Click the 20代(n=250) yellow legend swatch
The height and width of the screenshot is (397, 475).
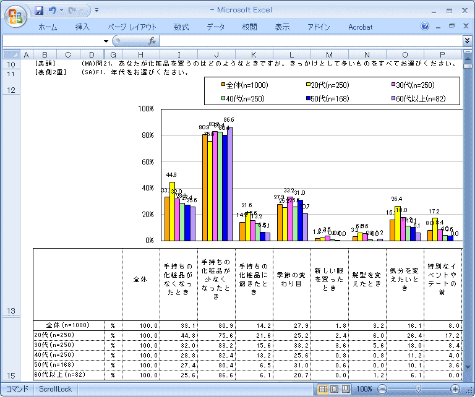[308, 85]
